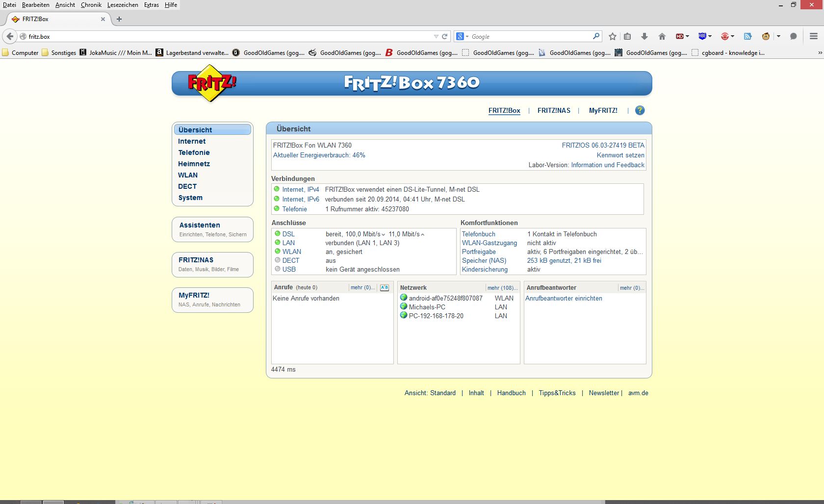The image size is (824, 504).
Task: Click the Kennwort setzen link
Action: (x=620, y=155)
